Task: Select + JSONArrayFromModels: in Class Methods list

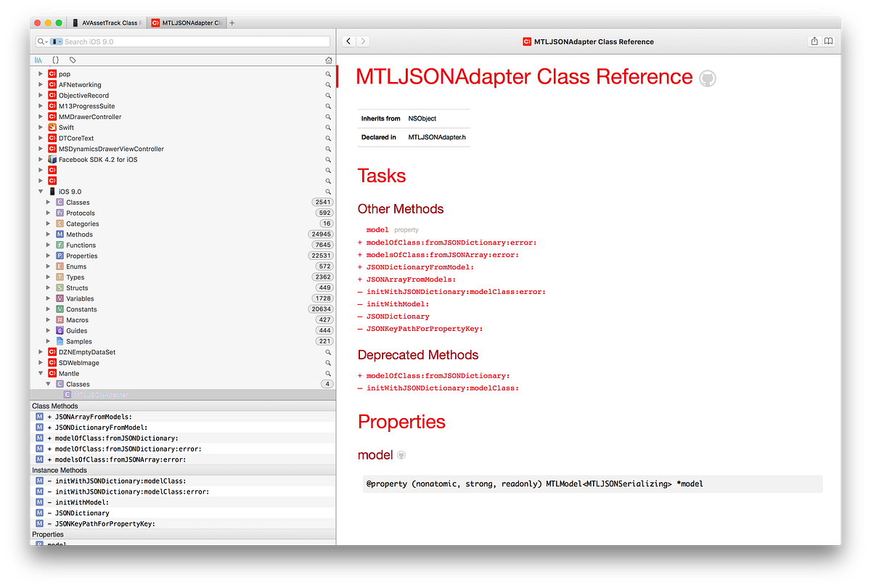Action: (183, 417)
